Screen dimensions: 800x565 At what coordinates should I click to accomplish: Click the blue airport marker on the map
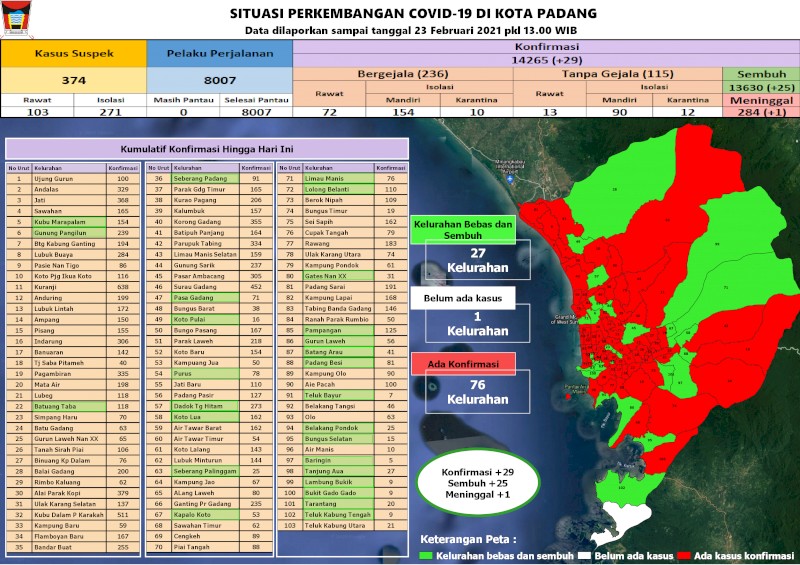510,179
